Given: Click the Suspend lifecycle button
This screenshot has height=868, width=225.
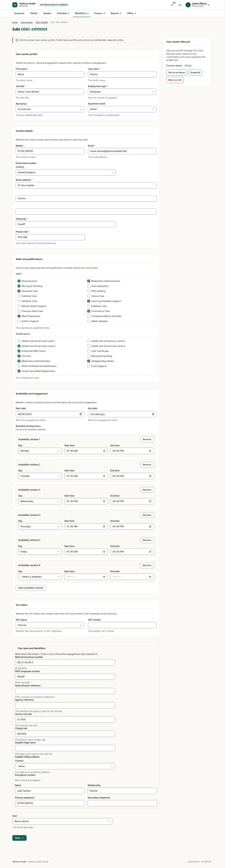Looking at the screenshot, I should coord(195,73).
